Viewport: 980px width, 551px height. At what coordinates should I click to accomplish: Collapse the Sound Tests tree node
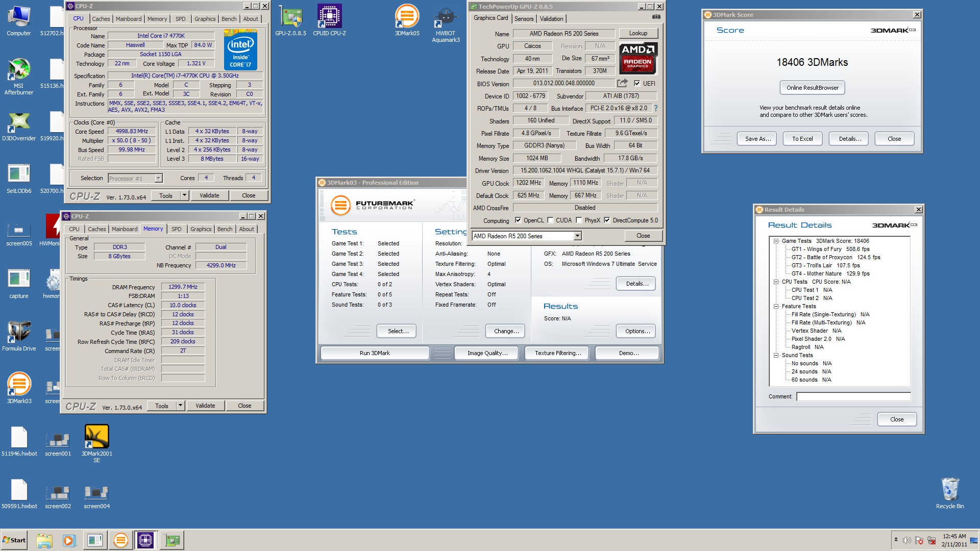[776, 355]
